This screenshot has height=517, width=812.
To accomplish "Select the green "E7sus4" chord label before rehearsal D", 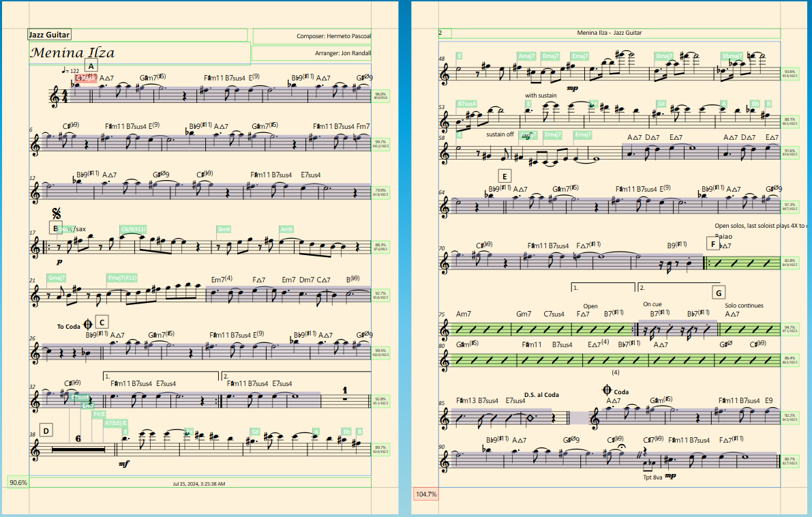I will [80, 398].
